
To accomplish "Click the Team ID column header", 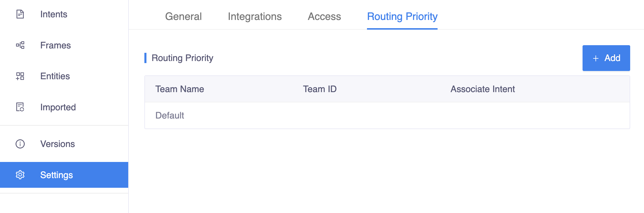I will pos(319,89).
